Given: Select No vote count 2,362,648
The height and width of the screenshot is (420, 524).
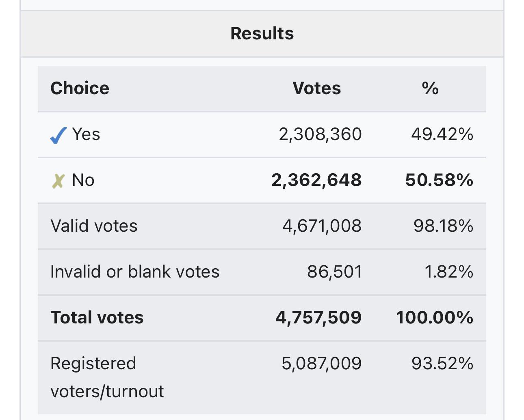Looking at the screenshot, I should tap(316, 180).
